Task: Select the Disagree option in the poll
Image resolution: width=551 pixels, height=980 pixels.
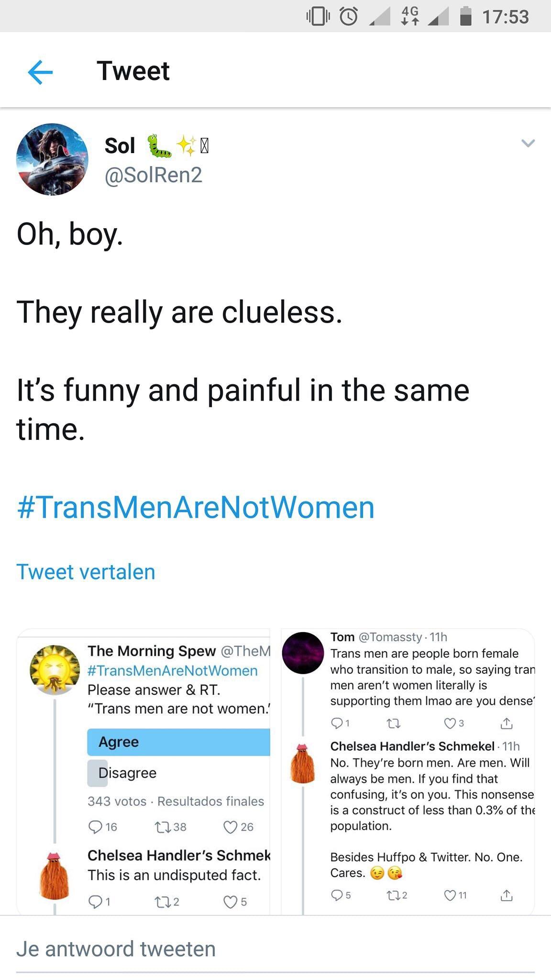Action: point(127,772)
